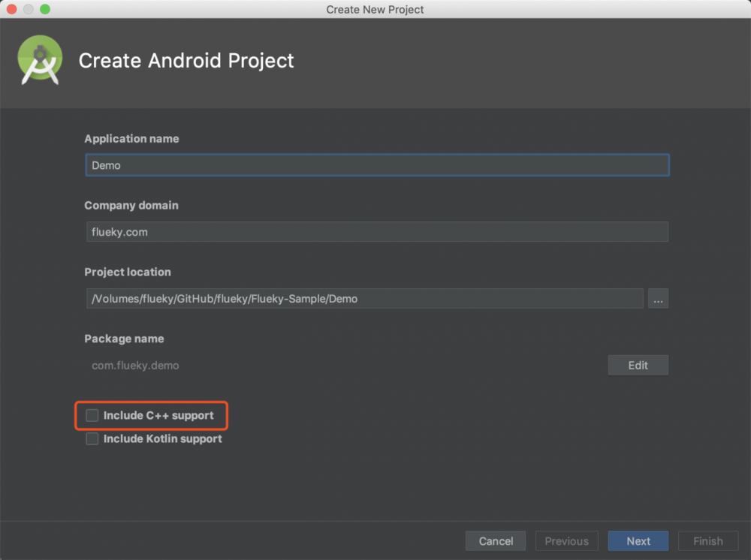The width and height of the screenshot is (751, 560).
Task: Click the Application name label
Action: pyautogui.click(x=131, y=139)
